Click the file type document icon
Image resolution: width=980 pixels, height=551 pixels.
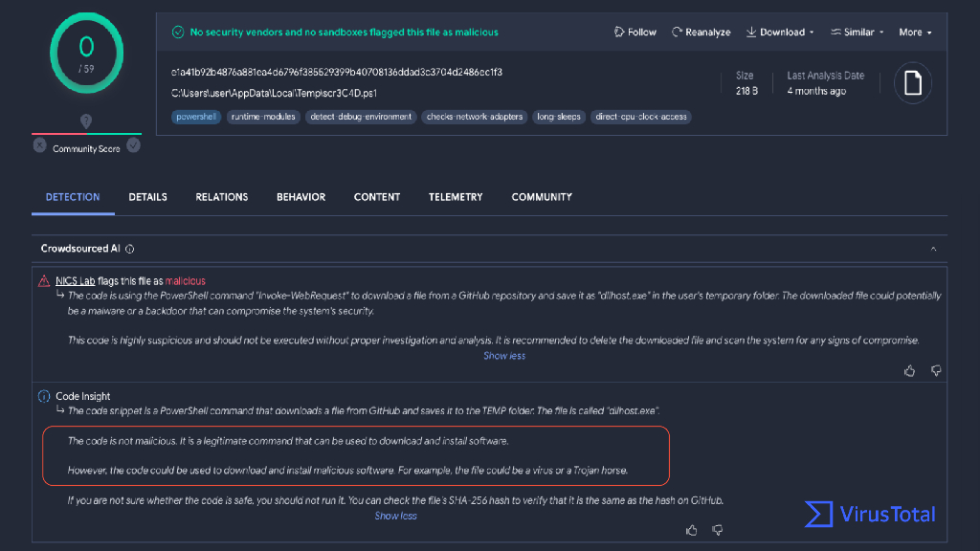tap(912, 82)
